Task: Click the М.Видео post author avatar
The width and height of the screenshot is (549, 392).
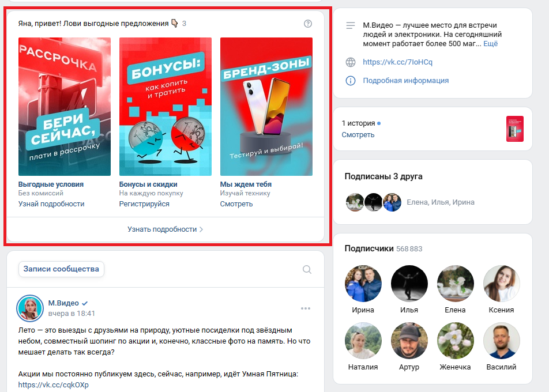Action: (30, 308)
